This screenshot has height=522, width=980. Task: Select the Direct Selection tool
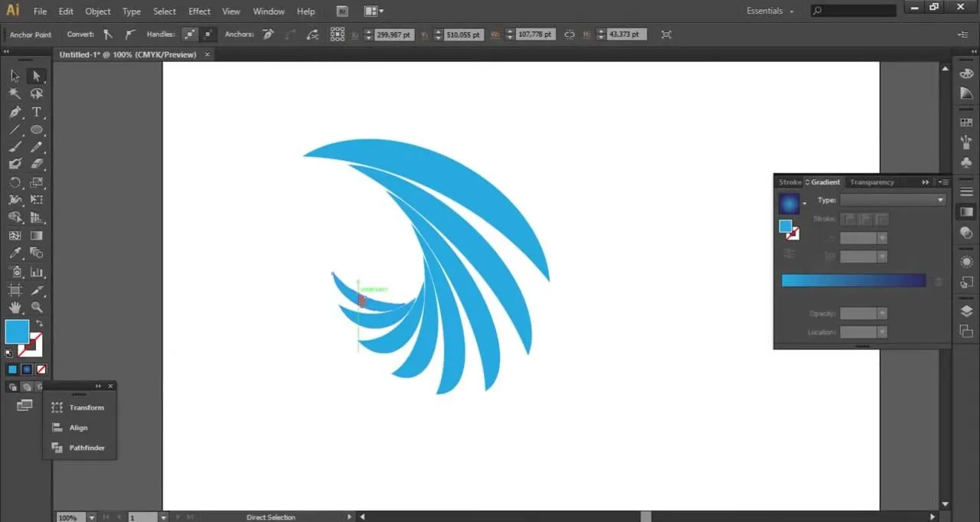coord(36,76)
